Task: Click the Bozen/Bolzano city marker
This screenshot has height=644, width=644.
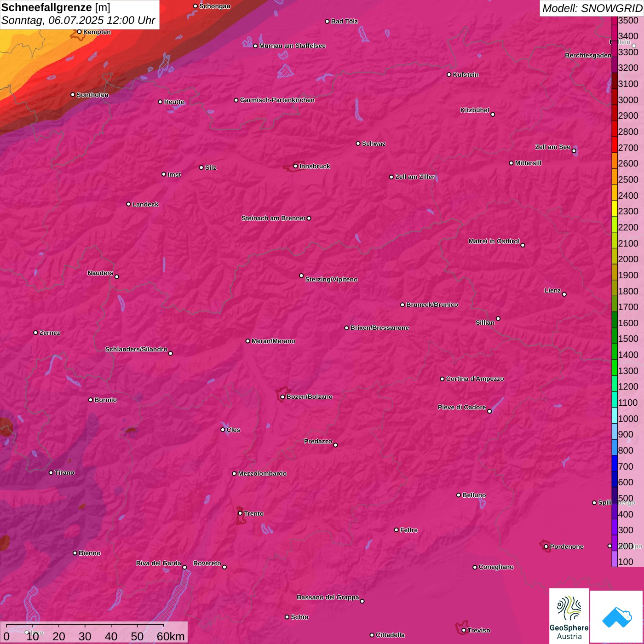Action: [x=282, y=397]
